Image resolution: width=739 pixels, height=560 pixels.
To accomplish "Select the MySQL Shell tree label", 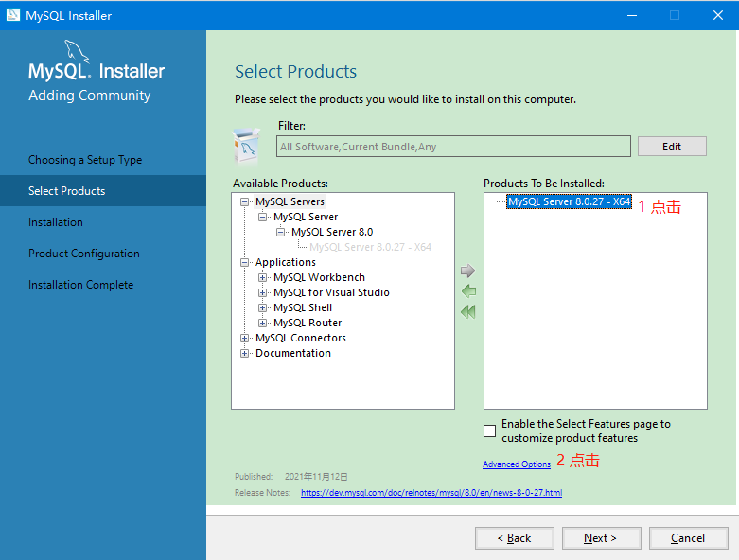I will coord(303,307).
